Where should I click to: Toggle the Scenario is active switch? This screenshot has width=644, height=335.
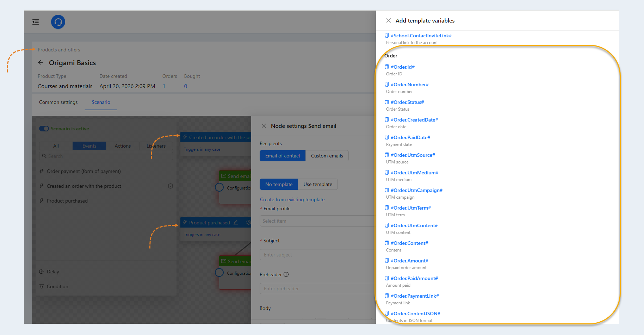pos(44,129)
